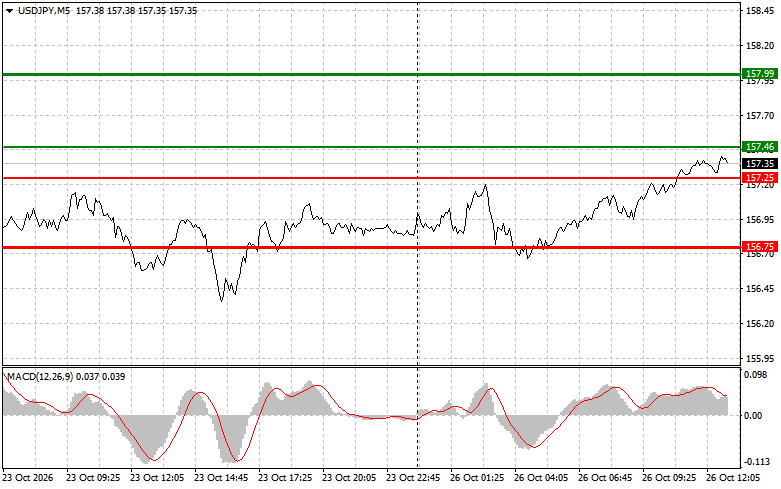Image resolution: width=781 pixels, height=489 pixels.
Task: Select the 26 Oct 04:05 time label
Action: click(541, 478)
